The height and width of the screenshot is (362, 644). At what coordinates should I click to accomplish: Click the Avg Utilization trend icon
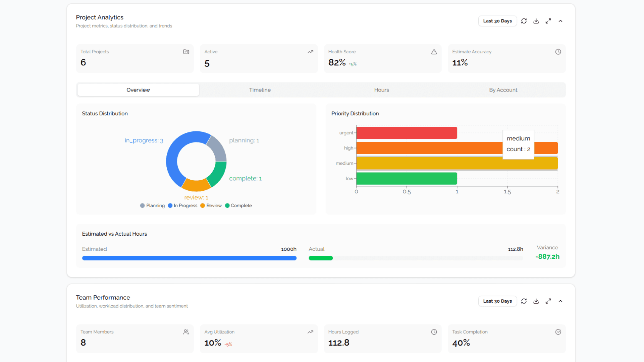tap(310, 332)
